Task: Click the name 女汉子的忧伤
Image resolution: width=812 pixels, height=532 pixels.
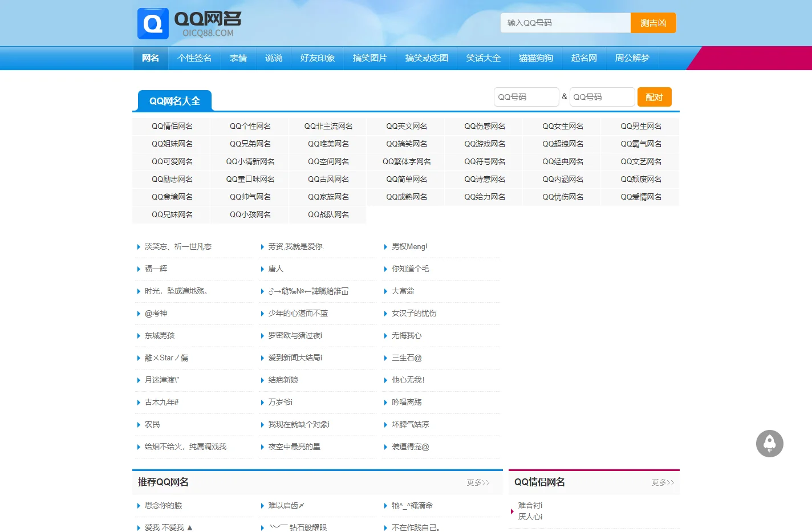Action: pyautogui.click(x=414, y=313)
